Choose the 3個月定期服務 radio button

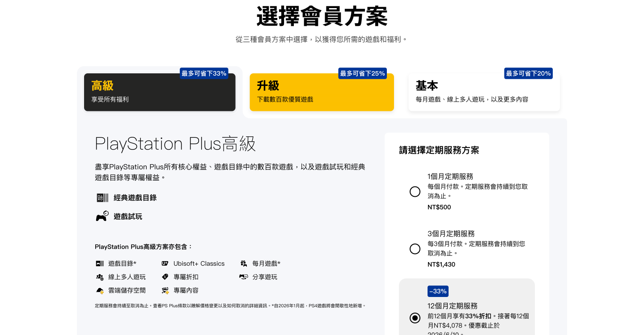coord(415,249)
